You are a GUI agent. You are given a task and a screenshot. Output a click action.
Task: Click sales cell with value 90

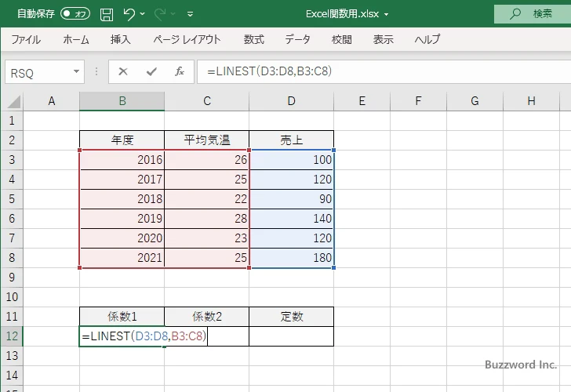tap(291, 198)
